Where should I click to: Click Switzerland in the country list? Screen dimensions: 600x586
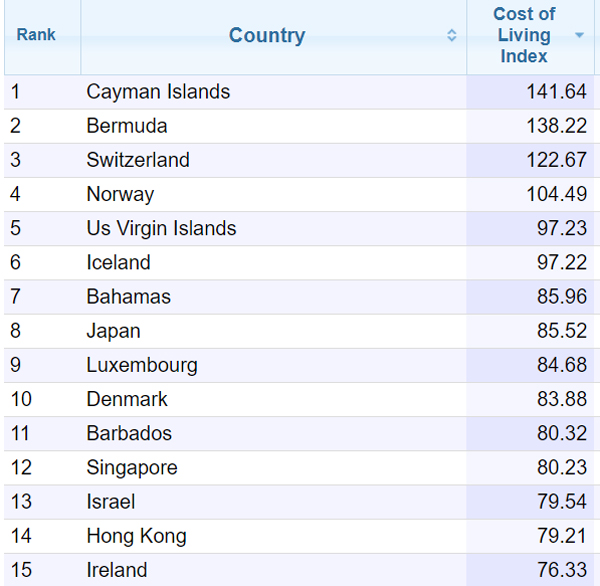(138, 160)
